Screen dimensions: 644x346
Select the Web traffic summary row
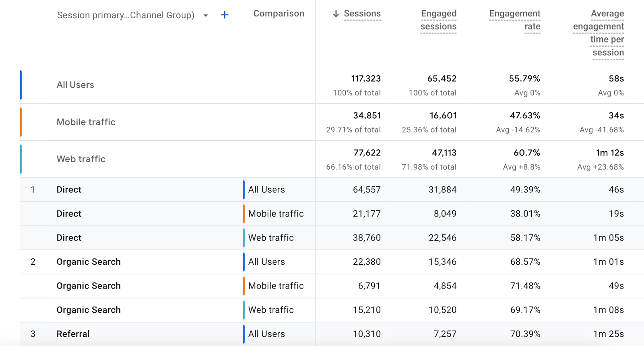(x=81, y=159)
